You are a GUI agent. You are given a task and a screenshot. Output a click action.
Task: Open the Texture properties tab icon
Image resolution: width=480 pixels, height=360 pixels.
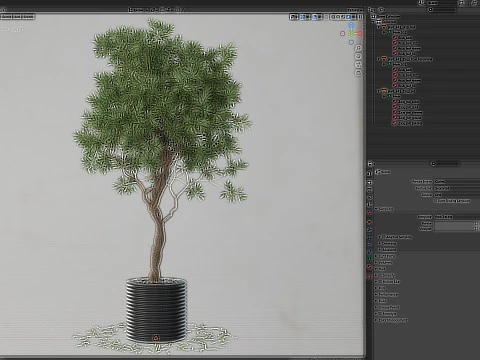click(x=369, y=277)
